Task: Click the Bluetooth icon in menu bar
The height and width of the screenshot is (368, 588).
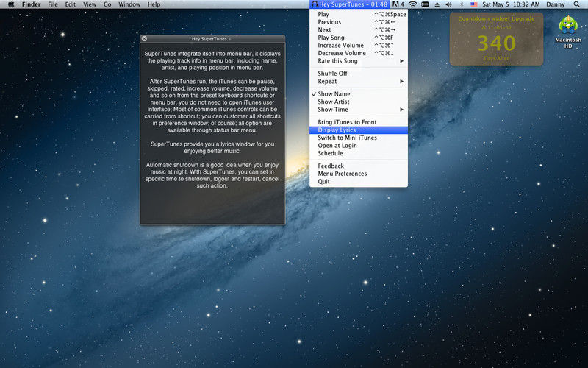Action: pos(462,4)
